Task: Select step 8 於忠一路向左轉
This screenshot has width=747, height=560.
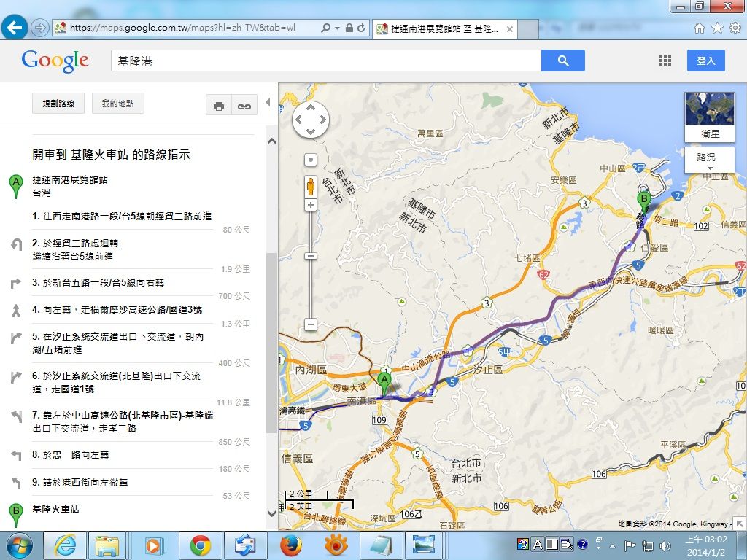Action: pos(71,455)
